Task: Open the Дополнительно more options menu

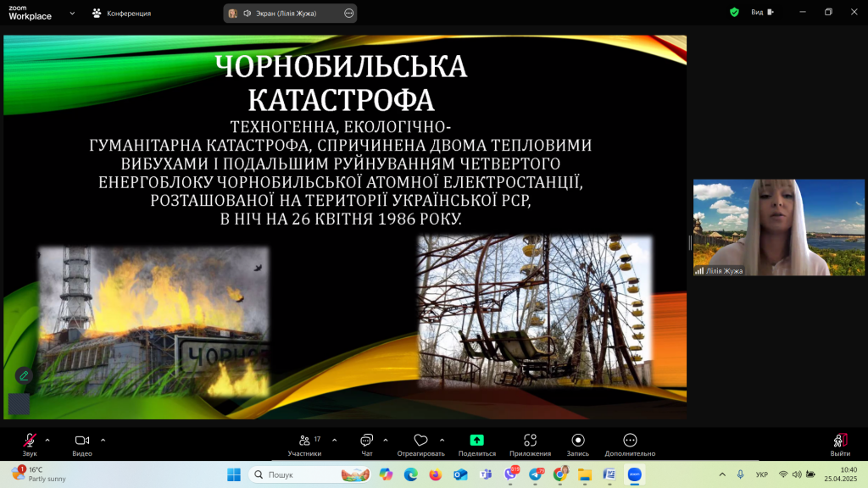Action: 630,441
